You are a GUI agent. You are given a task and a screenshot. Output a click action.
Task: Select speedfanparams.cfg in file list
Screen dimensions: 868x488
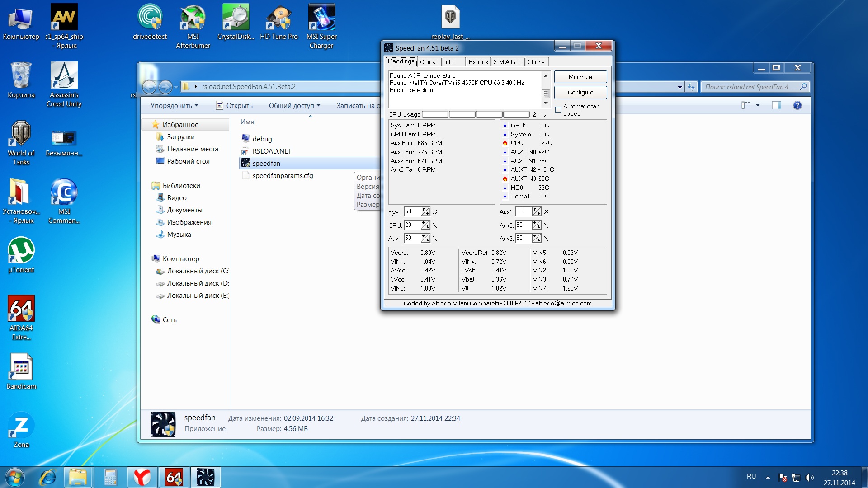(283, 176)
